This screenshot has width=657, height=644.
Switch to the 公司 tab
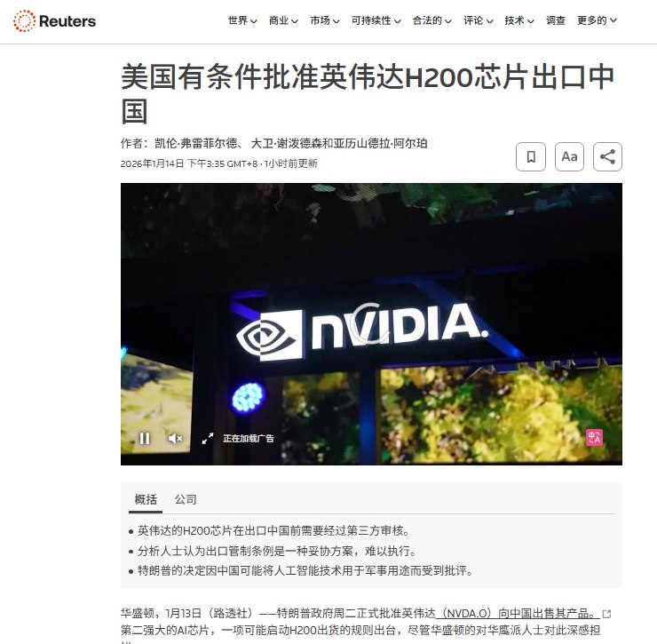[186, 499]
